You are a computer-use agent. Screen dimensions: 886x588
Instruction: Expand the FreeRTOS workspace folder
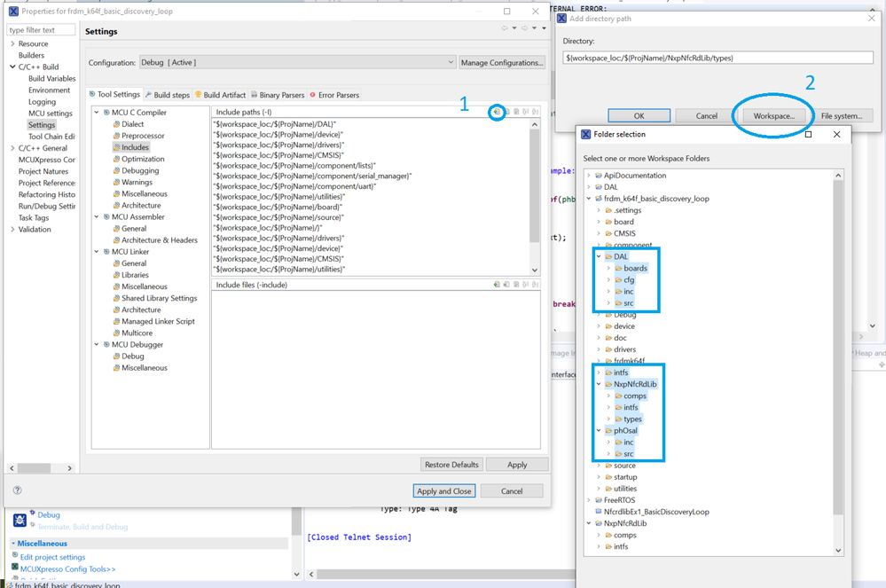pos(589,500)
